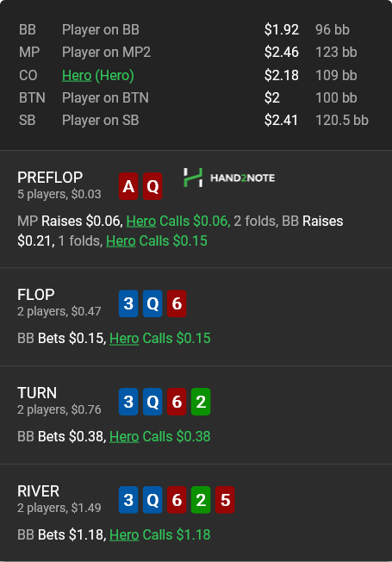The height and width of the screenshot is (562, 392).
Task: Click the red Ace hole card in preflop
Action: click(x=128, y=186)
